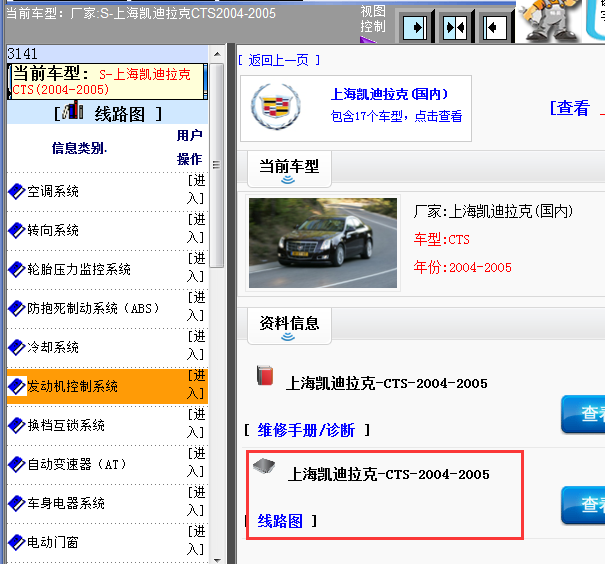Click the icon beside 轮胎压力监控系统
The height and width of the screenshot is (564, 605).
point(17,269)
